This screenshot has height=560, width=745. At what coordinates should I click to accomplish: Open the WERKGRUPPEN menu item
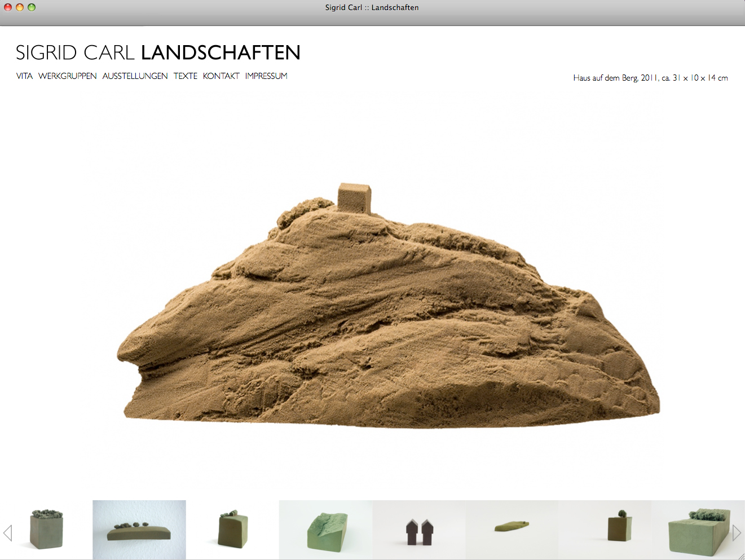click(67, 76)
